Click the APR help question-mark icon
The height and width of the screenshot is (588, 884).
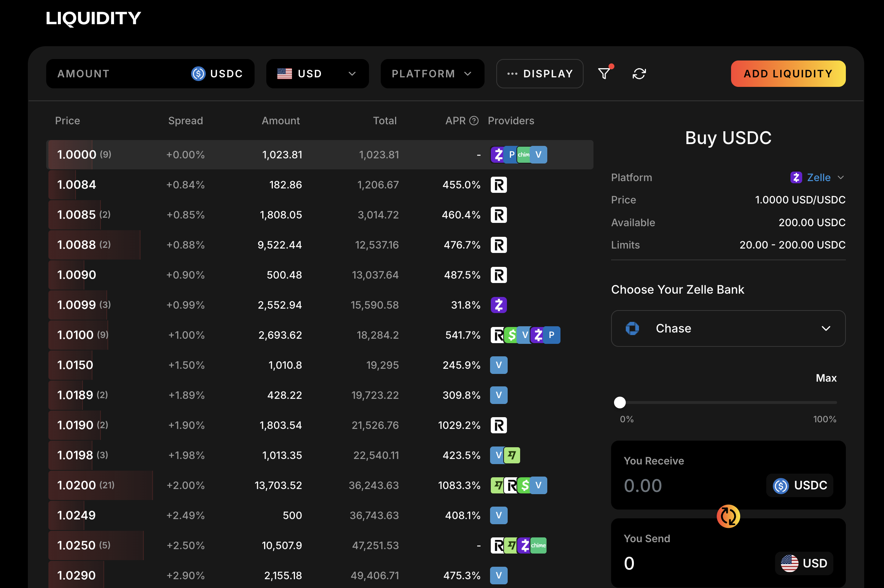(x=474, y=121)
